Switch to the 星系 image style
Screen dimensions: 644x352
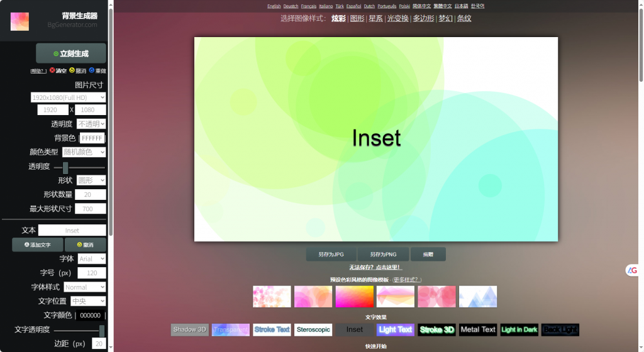pos(375,18)
